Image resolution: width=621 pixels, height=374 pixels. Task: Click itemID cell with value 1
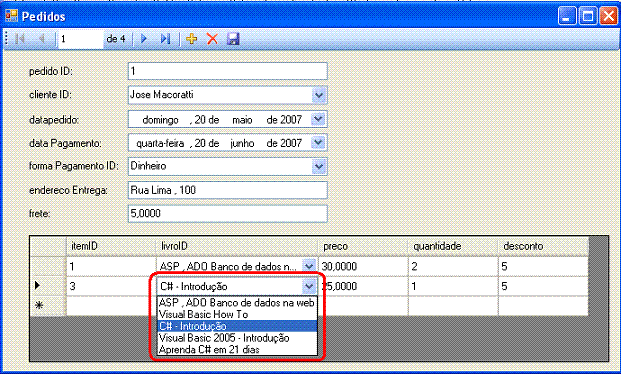(x=111, y=266)
